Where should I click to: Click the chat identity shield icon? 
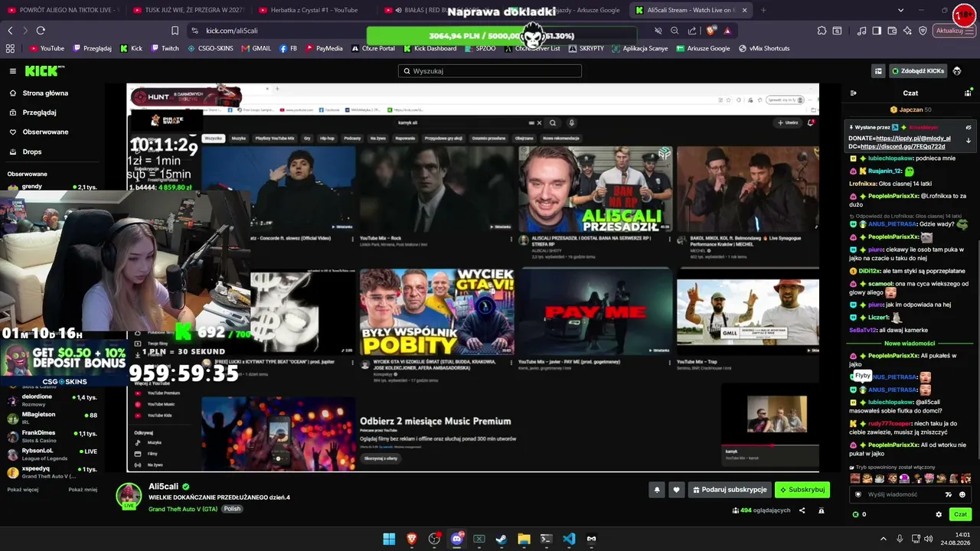858,494
